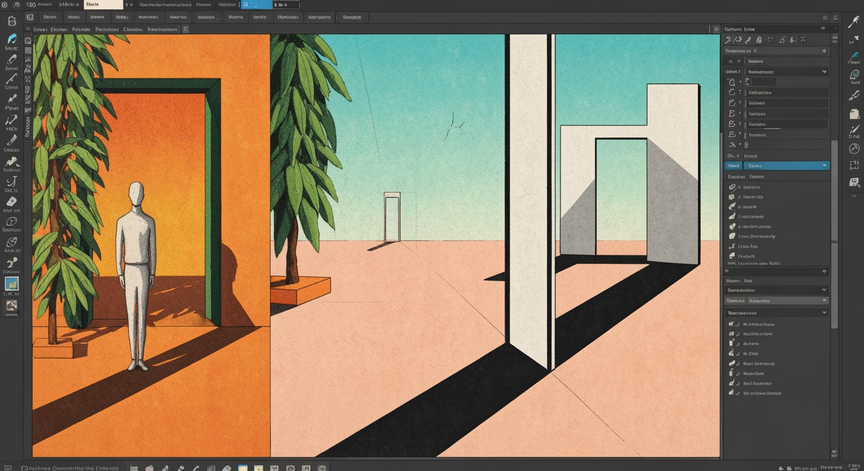Open the right panel's top-corner options menu
Viewport: 864px width, 471px height.
point(823,29)
